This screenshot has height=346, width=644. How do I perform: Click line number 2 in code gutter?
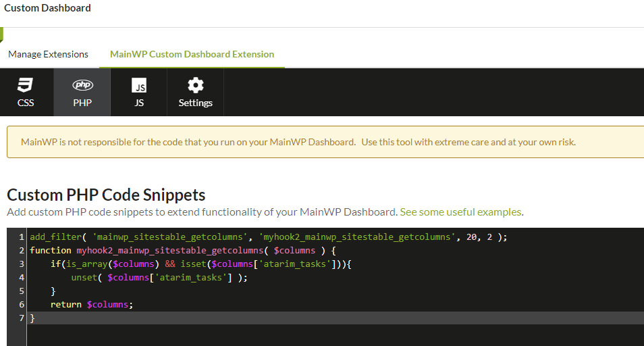(x=22, y=251)
